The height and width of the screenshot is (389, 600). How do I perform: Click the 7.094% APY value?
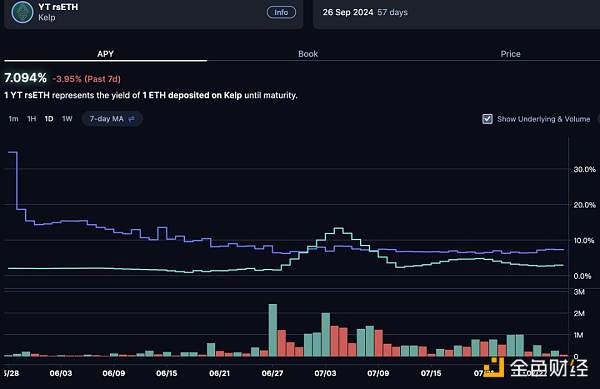click(x=26, y=78)
